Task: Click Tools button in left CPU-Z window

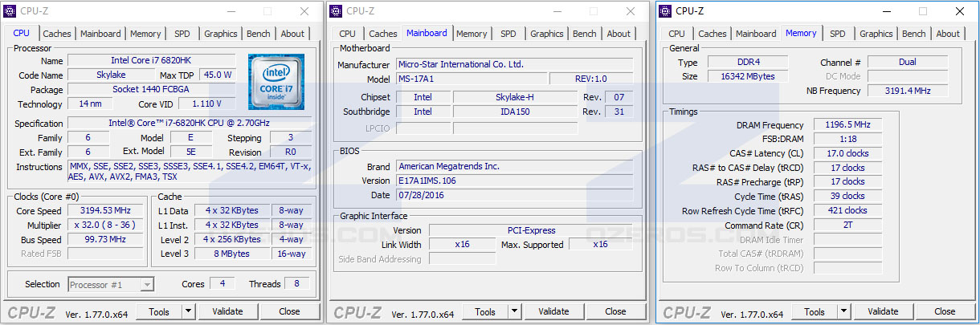Action: (159, 311)
